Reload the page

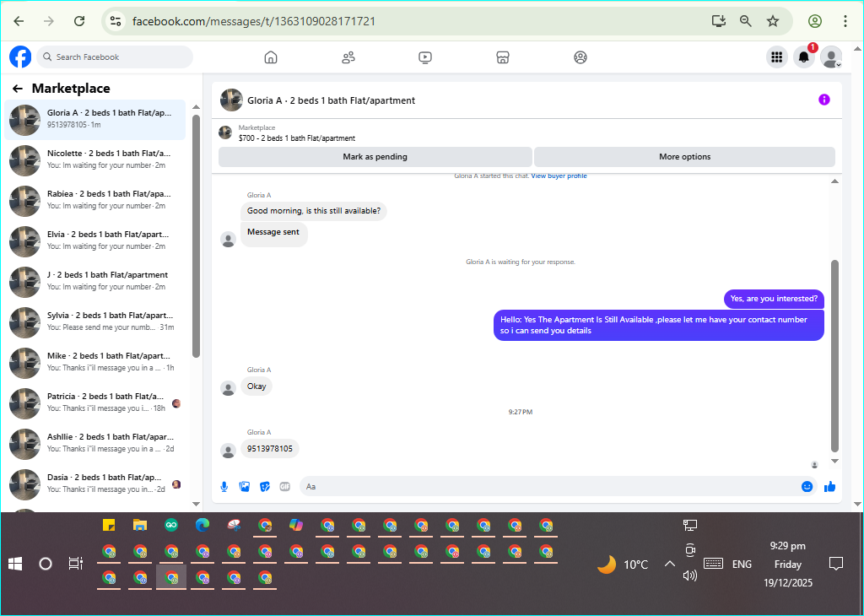click(79, 21)
